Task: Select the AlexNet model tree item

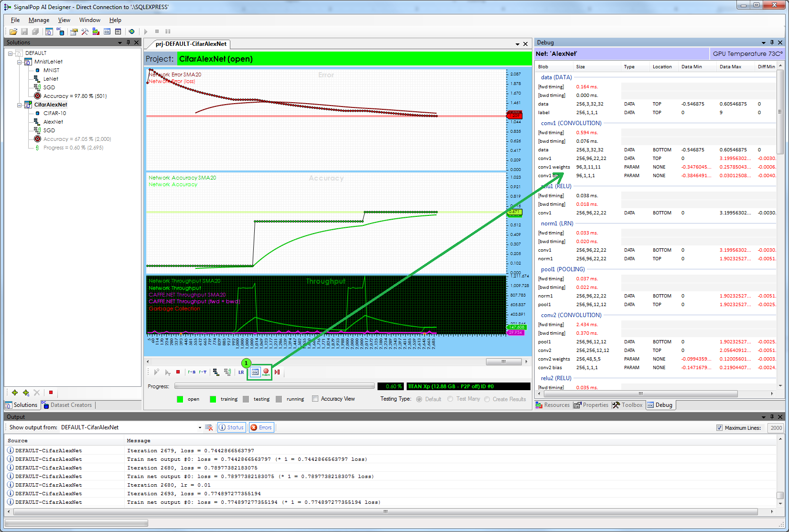Action: [53, 122]
